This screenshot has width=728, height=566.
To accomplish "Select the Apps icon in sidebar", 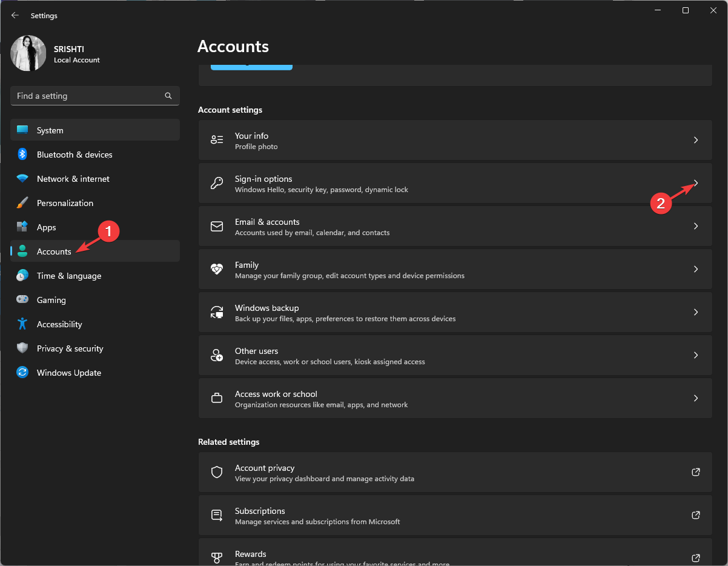I will coord(22,227).
